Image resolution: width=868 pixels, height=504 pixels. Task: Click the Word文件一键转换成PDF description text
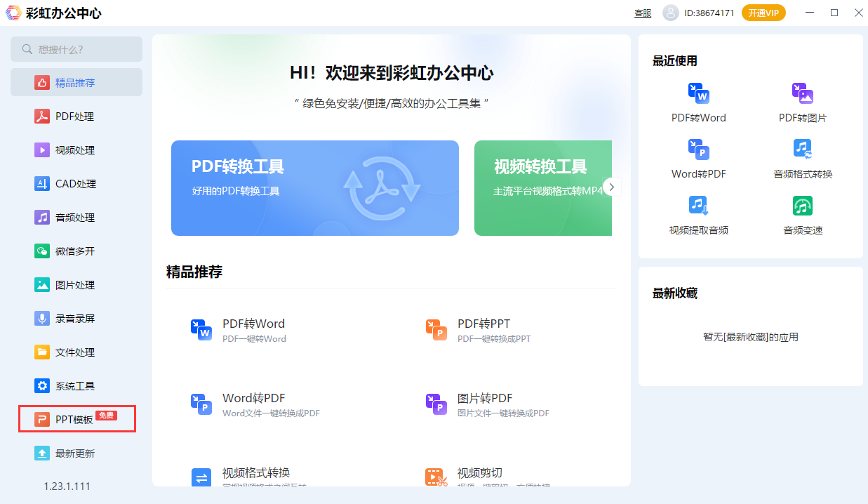point(271,413)
